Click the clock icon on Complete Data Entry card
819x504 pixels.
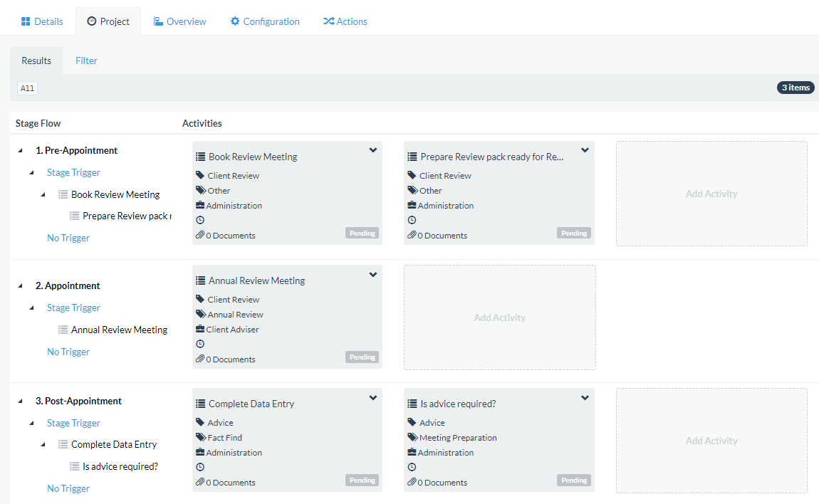200,467
